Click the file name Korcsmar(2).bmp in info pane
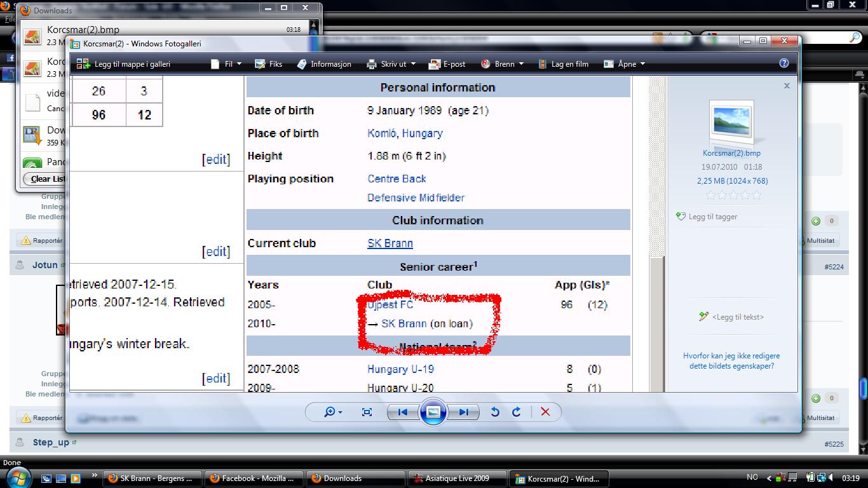This screenshot has width=868, height=488. click(x=731, y=153)
